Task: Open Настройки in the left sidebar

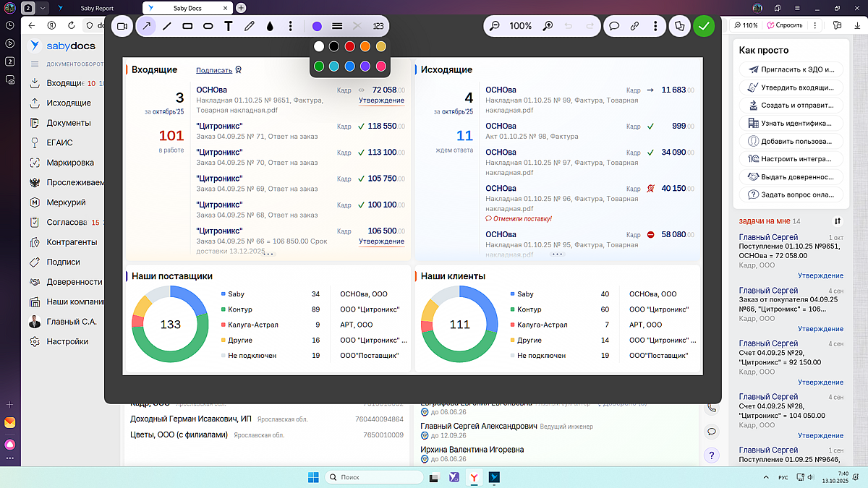Action: point(67,341)
